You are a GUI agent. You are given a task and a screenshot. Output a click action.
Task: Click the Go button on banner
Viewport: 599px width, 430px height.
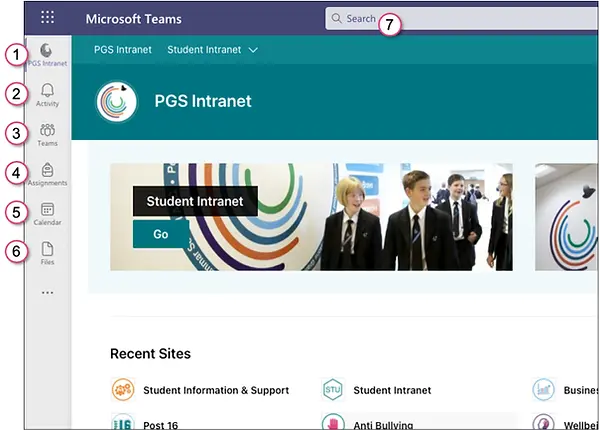coord(161,234)
